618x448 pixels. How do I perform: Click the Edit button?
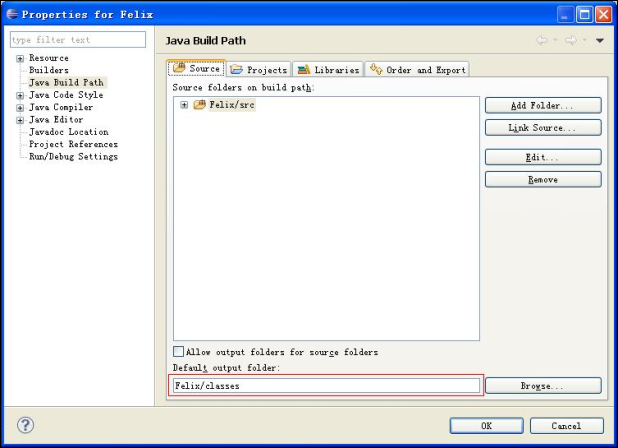(x=543, y=157)
